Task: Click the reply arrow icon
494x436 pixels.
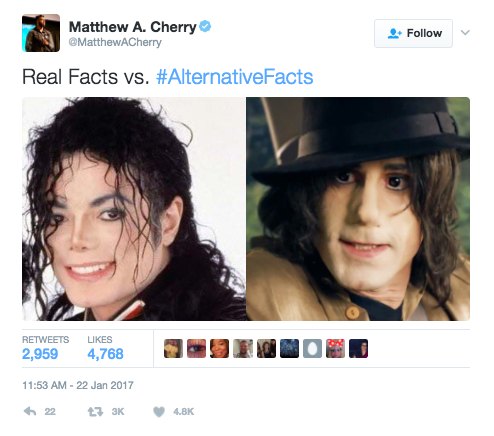Action: 30,412
